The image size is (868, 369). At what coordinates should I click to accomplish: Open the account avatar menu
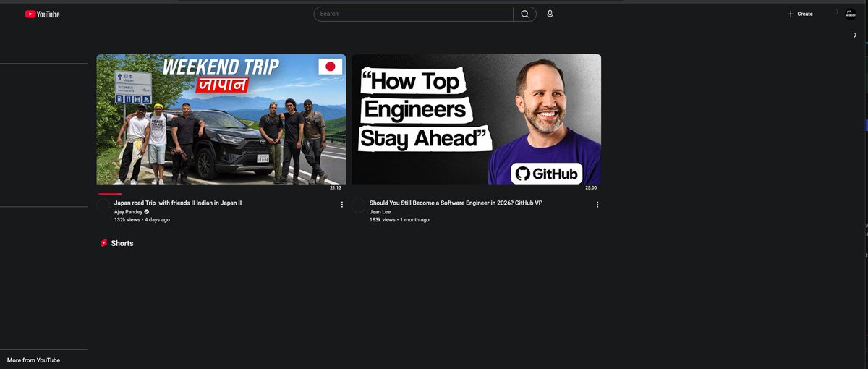851,14
